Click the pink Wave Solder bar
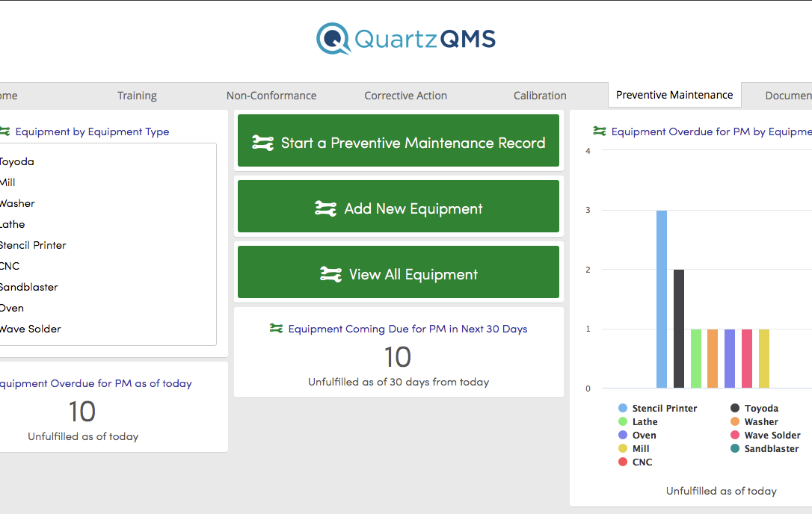The width and height of the screenshot is (812, 514). pyautogui.click(x=747, y=358)
